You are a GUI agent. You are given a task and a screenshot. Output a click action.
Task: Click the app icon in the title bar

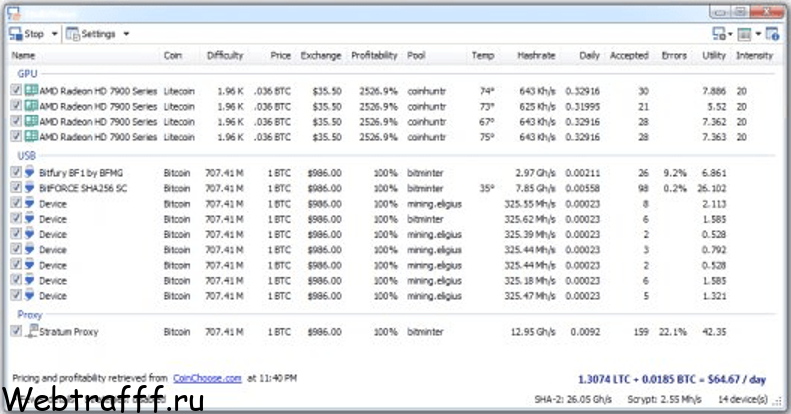pyautogui.click(x=13, y=14)
